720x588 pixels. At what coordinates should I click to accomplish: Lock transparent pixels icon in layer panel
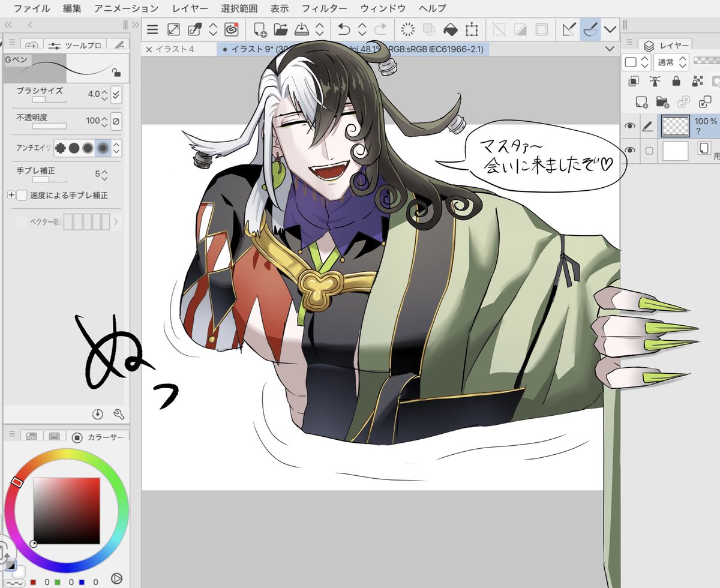697,81
